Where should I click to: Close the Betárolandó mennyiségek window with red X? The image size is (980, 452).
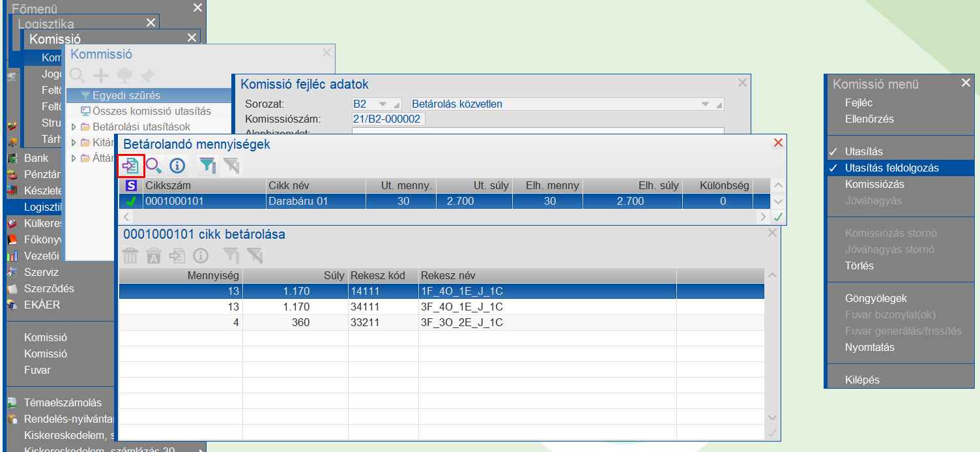(x=778, y=143)
